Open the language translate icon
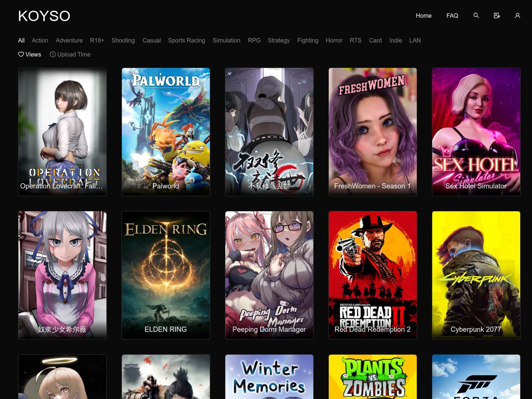 click(x=497, y=16)
